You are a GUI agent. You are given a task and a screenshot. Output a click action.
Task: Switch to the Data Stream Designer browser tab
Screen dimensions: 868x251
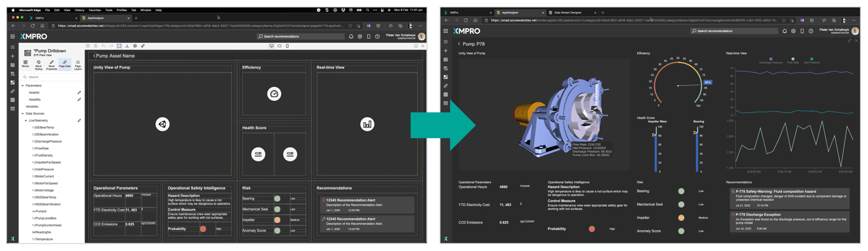pyautogui.click(x=568, y=13)
